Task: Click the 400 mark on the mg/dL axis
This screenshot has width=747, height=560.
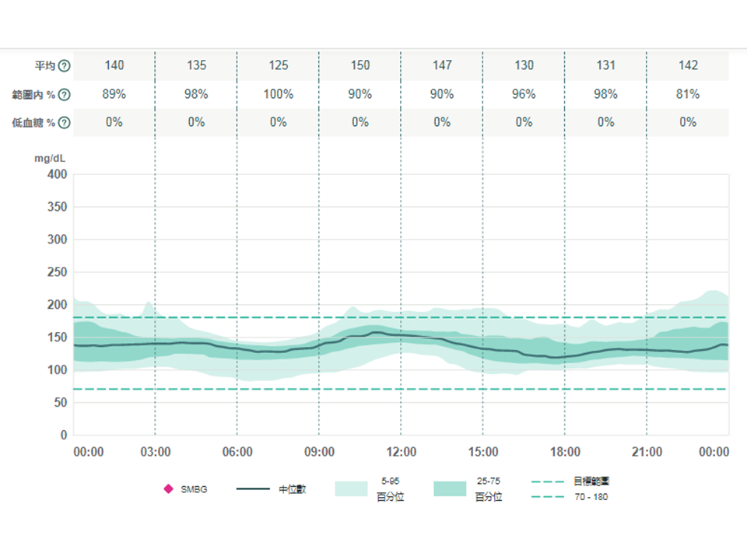Action: (58, 174)
